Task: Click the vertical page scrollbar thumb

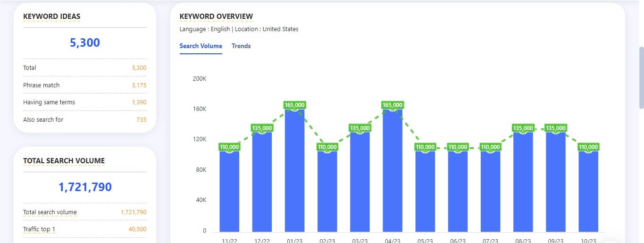Action: [641, 78]
